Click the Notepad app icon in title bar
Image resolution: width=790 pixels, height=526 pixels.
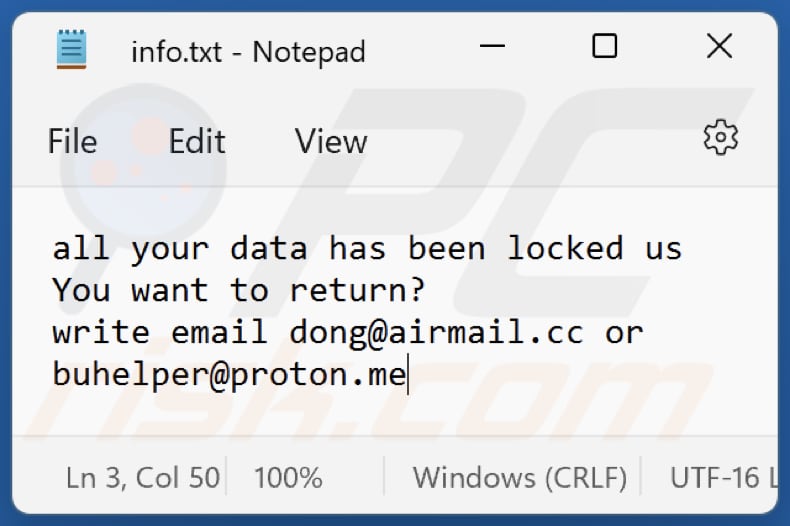pos(72,48)
